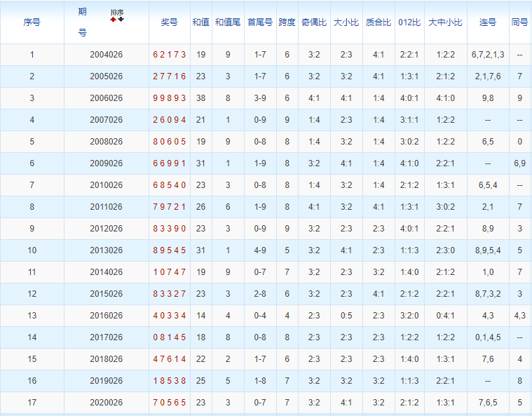This screenshot has height=416, width=532.
Task: Click the 连号 column header
Action: (x=488, y=22)
